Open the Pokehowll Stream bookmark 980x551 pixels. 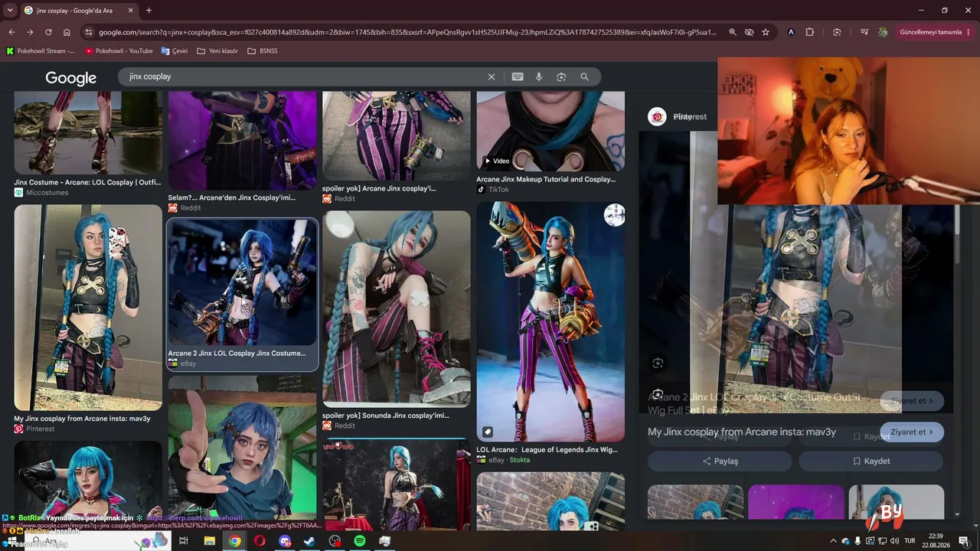tap(41, 51)
